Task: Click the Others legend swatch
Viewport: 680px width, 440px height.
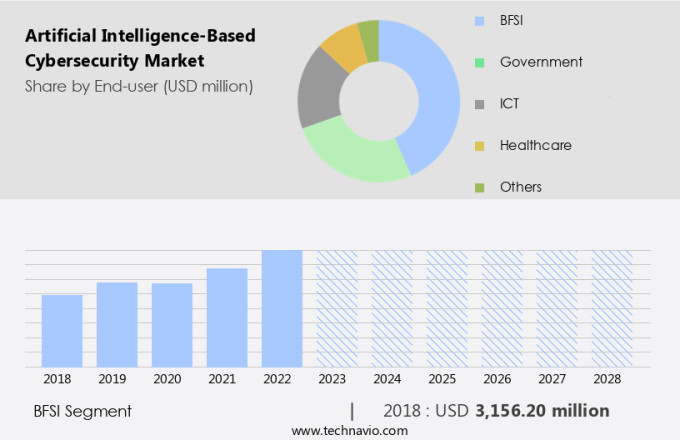Action: tap(479, 187)
